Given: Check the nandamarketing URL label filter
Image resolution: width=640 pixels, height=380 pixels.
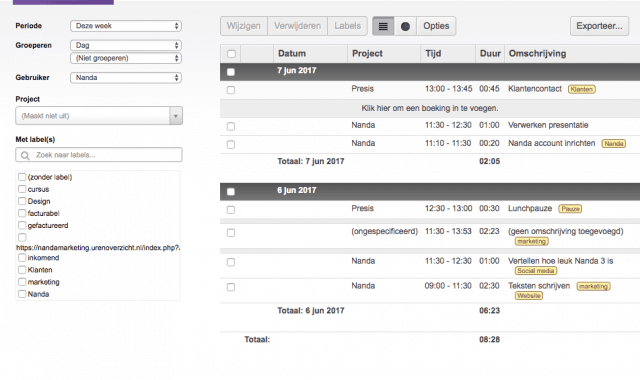Looking at the screenshot, I should [x=22, y=237].
